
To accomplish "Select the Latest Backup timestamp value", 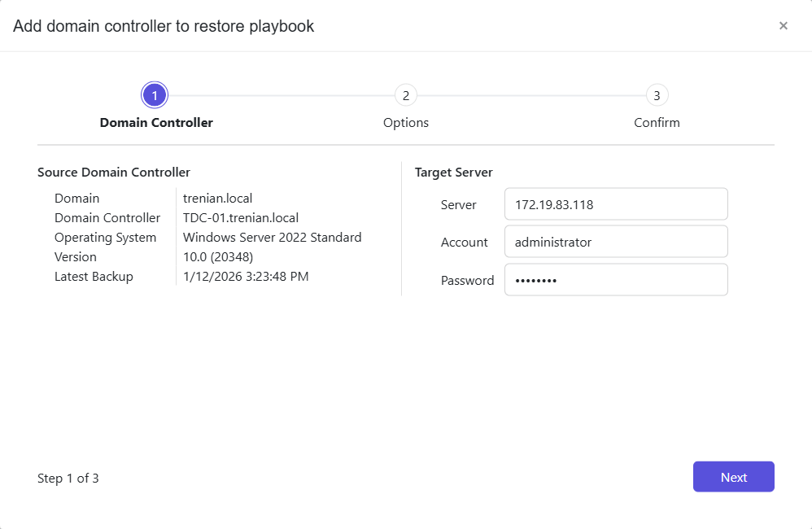I will coord(245,276).
